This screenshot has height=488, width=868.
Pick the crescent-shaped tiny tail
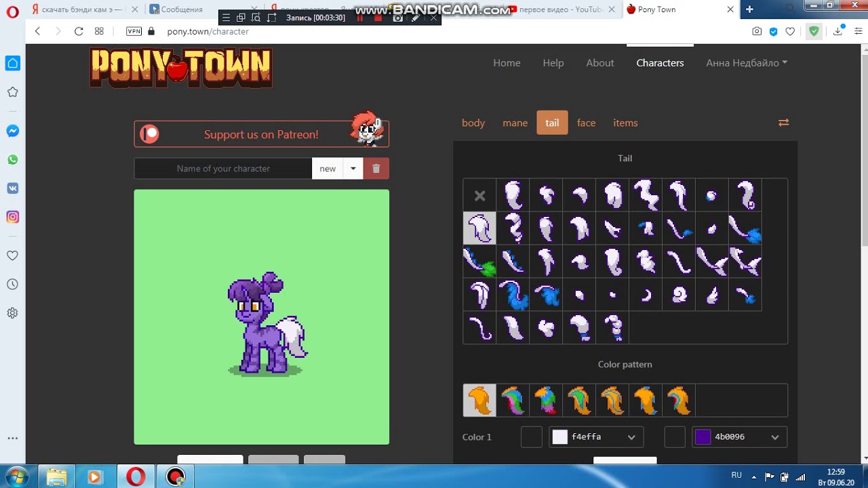tap(645, 295)
